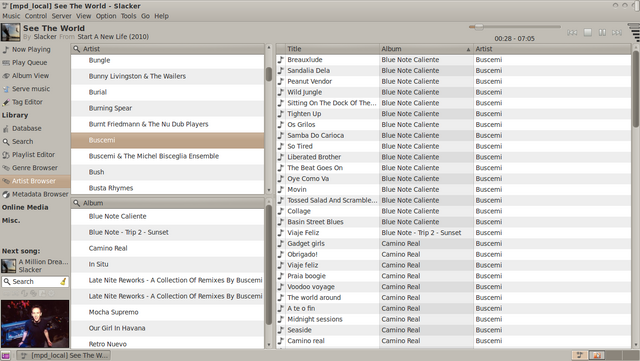Viewport: 640px width, 361px height.
Task: Open the Genre Browser
Action: coord(35,168)
